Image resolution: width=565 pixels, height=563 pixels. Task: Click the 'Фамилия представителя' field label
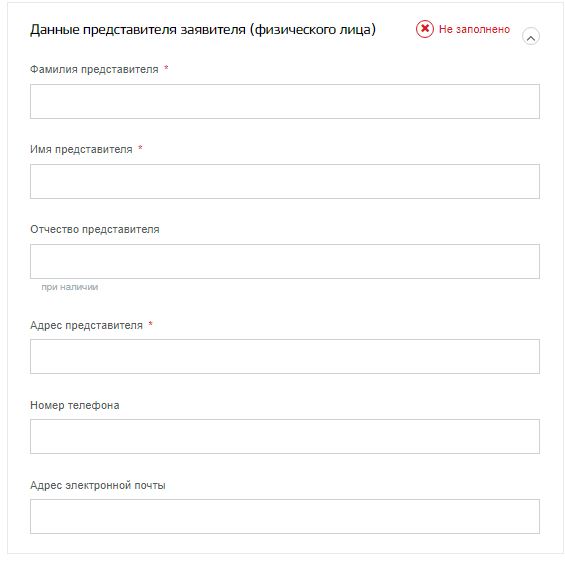(x=94, y=69)
